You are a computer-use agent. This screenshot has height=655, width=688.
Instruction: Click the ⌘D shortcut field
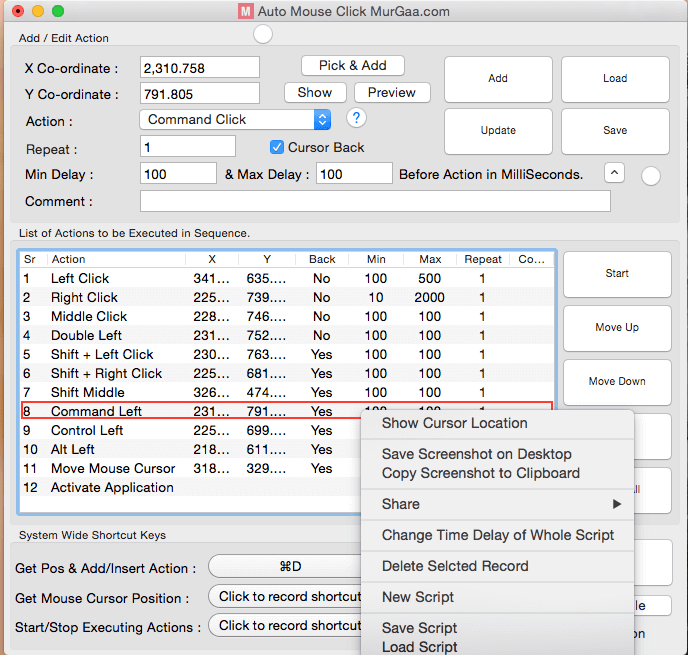(x=285, y=566)
